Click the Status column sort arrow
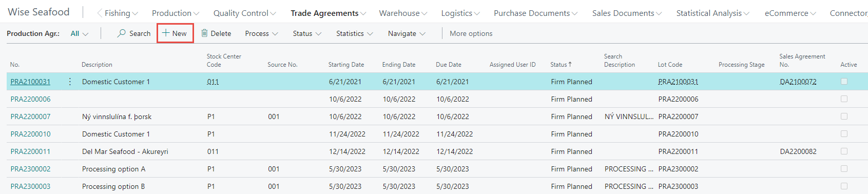This screenshot has width=868, height=194. tap(570, 64)
